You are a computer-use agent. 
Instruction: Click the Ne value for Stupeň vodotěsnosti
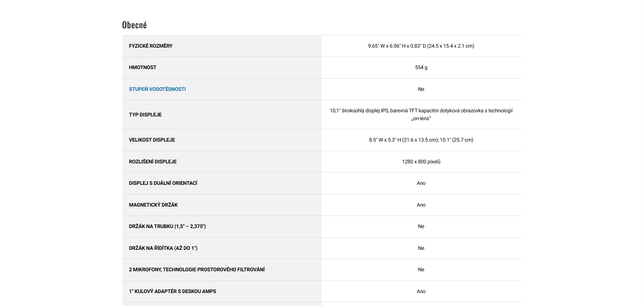pos(421,89)
